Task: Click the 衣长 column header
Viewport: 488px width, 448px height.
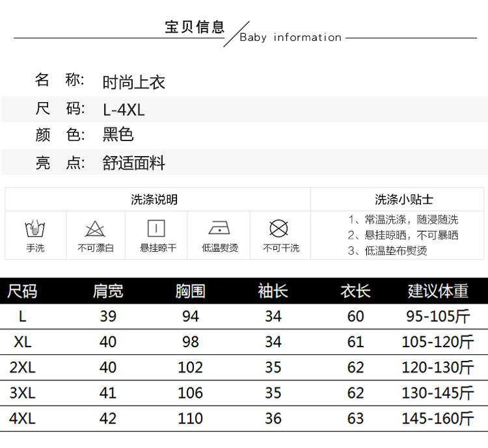Action: [x=355, y=291]
